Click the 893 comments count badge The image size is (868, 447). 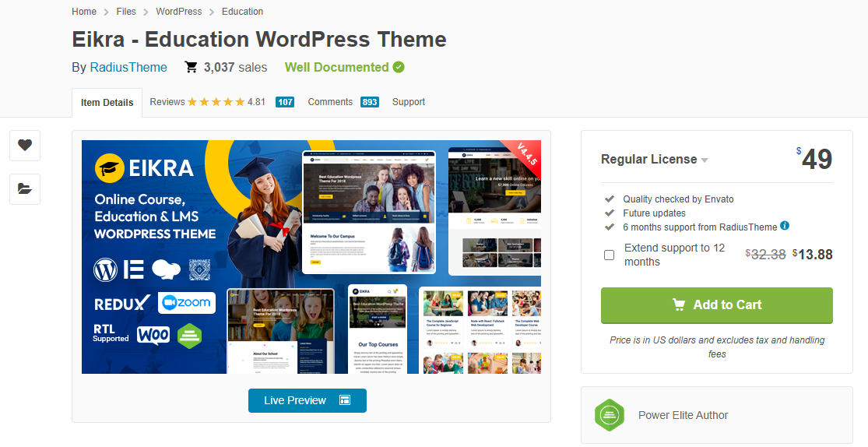[370, 102]
